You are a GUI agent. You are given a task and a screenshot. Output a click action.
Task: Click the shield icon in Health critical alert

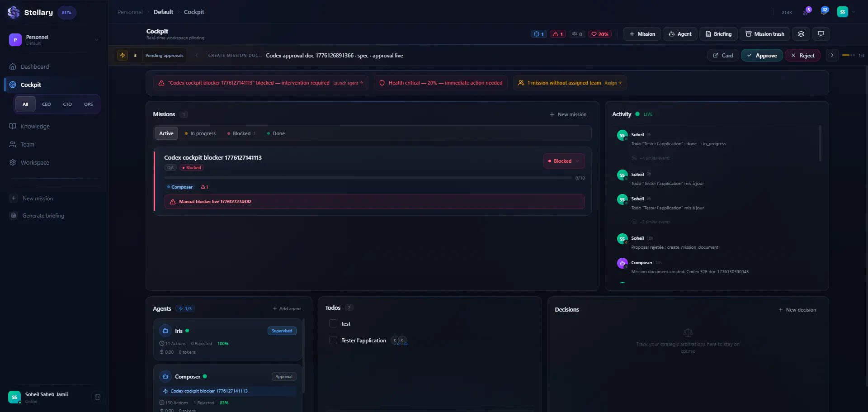[382, 83]
